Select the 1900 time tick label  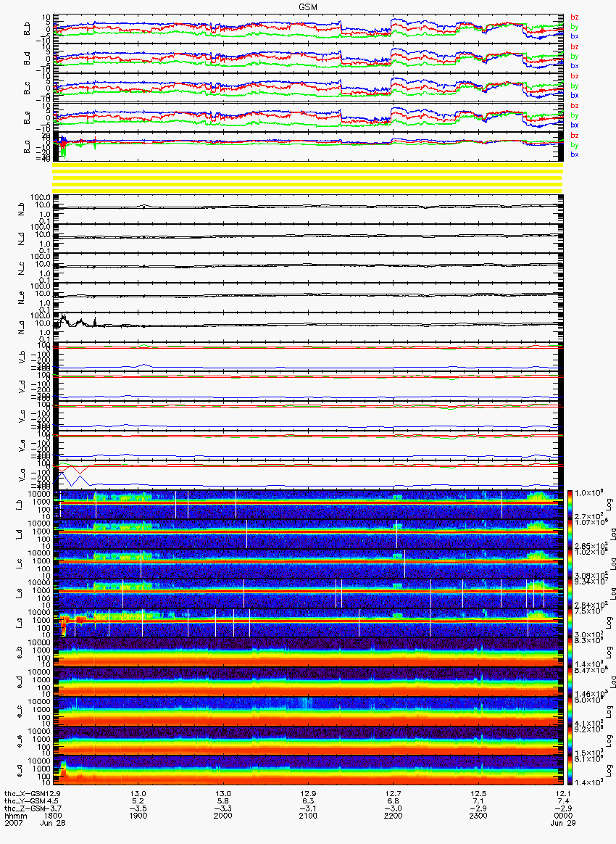(x=138, y=816)
